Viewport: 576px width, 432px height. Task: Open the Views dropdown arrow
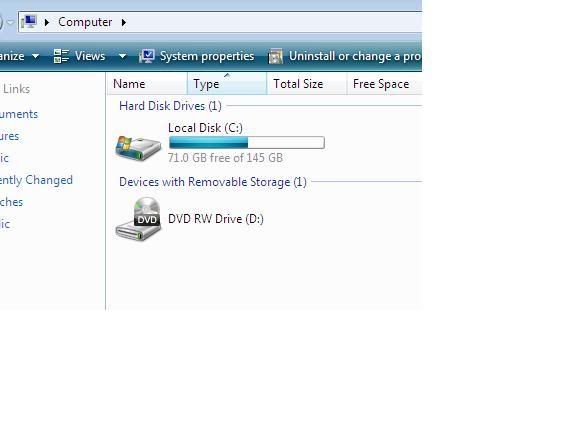pyautogui.click(x=122, y=56)
